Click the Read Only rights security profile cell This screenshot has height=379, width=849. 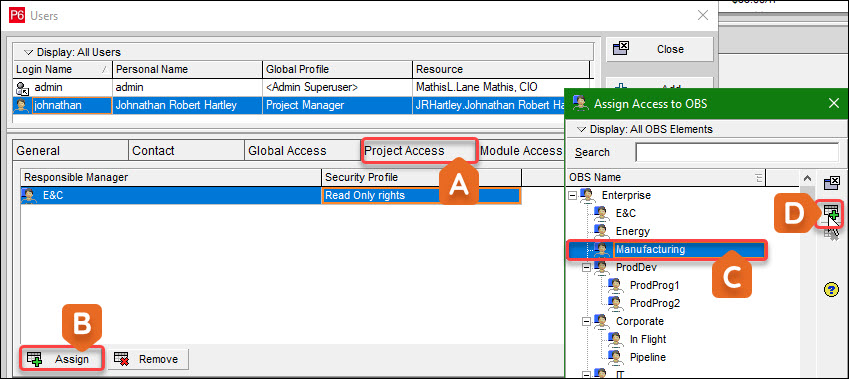(421, 195)
